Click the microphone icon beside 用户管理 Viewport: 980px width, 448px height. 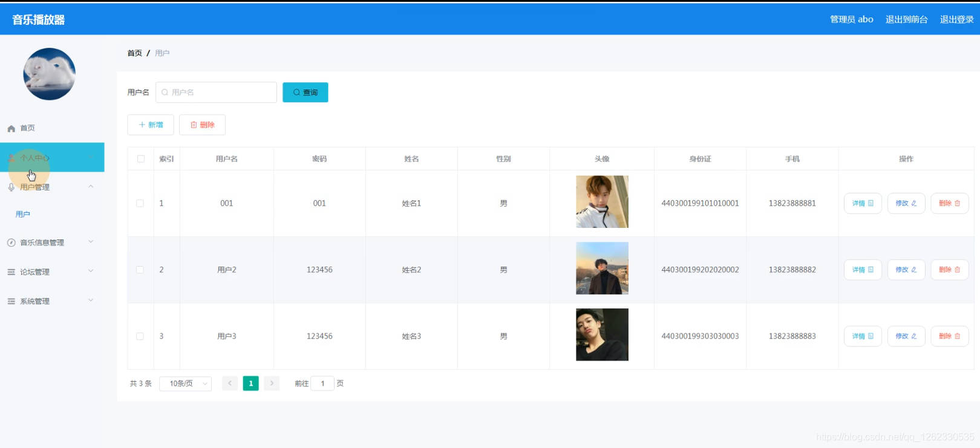click(11, 187)
